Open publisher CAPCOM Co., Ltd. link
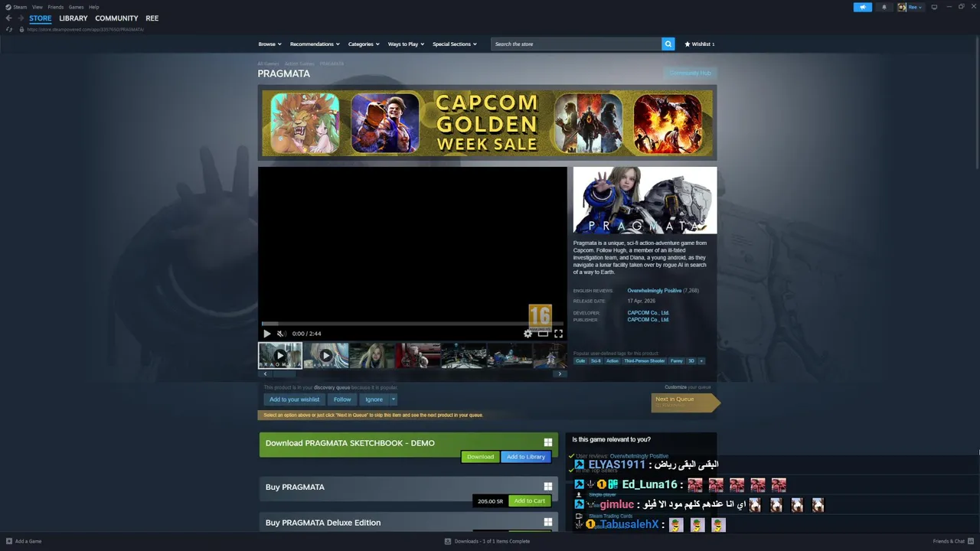 (648, 320)
